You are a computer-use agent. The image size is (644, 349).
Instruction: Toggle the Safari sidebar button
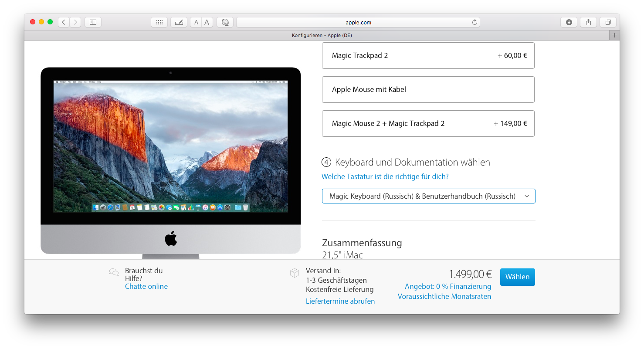click(x=93, y=22)
